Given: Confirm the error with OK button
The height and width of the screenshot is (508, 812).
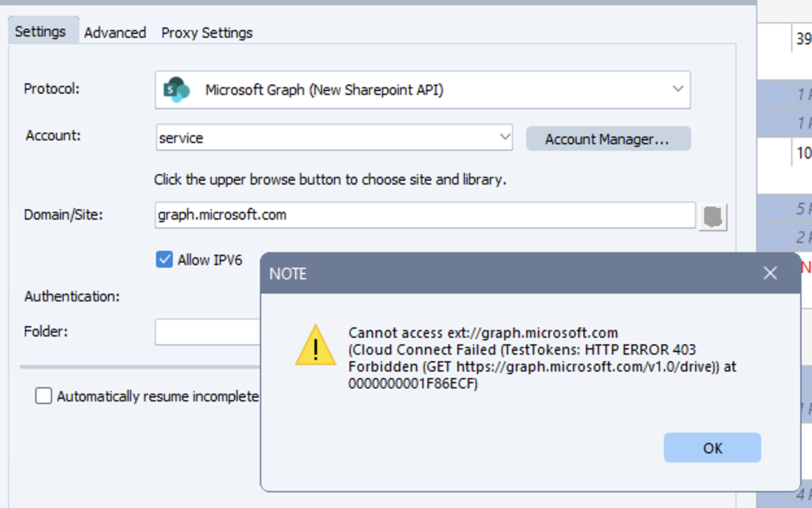Looking at the screenshot, I should click(x=713, y=448).
